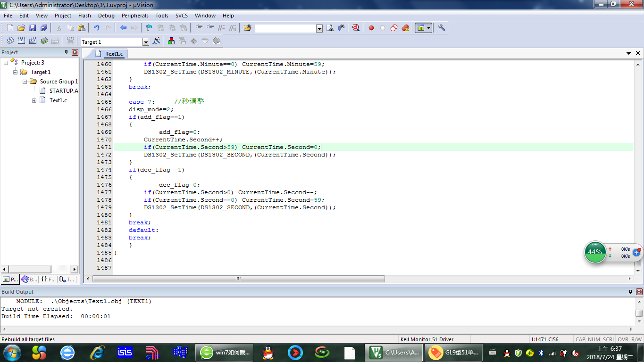
Task: Click the Save file icon
Action: point(33,28)
